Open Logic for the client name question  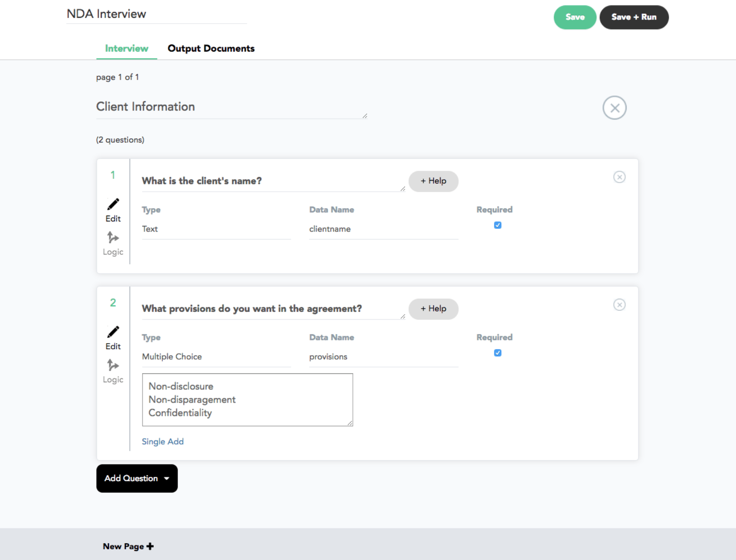pos(113,238)
